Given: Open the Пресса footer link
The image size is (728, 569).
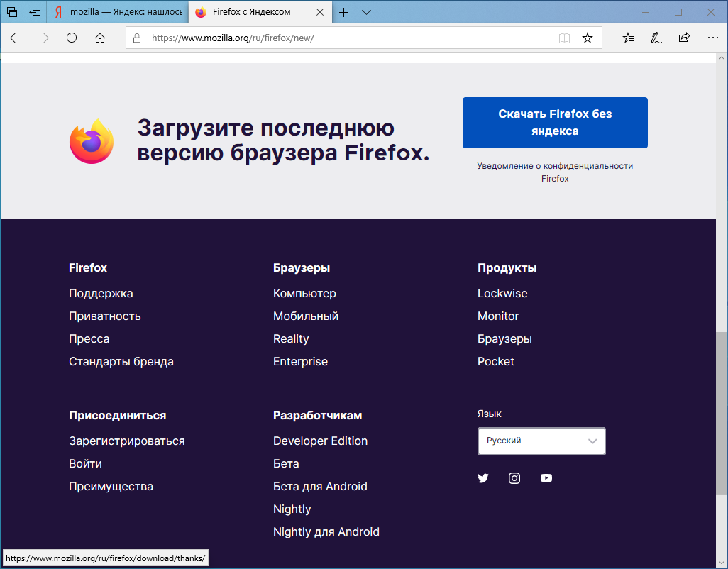Looking at the screenshot, I should (89, 339).
